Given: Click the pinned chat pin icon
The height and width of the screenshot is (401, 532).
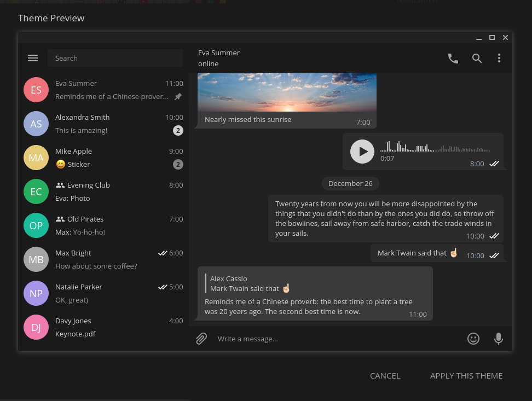Looking at the screenshot, I should tap(178, 97).
